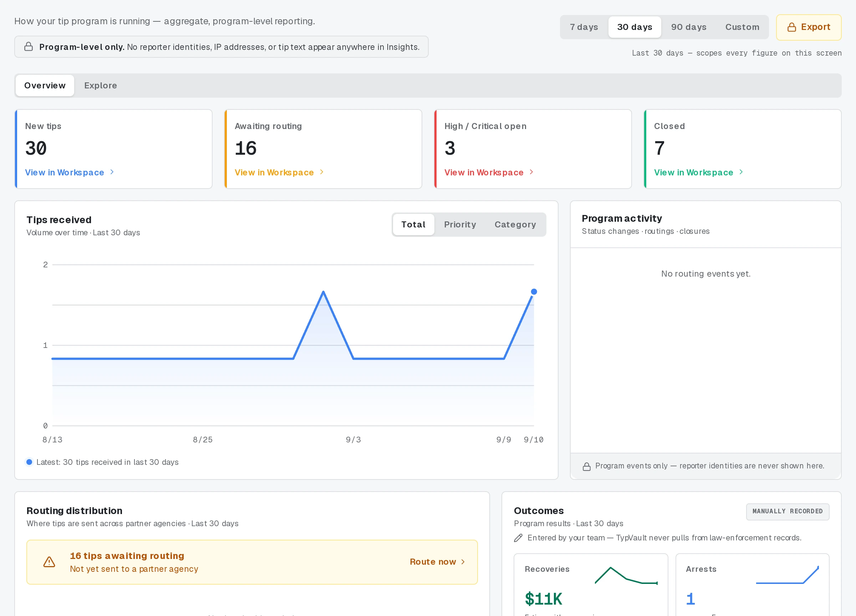
Task: Show tips chart by Priority
Action: (x=460, y=225)
